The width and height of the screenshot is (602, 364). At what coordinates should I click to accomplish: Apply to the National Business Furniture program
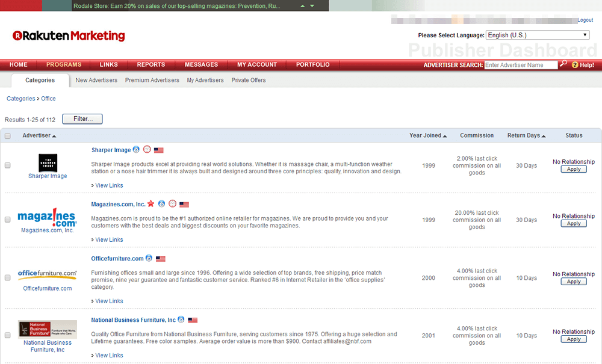pyautogui.click(x=574, y=339)
